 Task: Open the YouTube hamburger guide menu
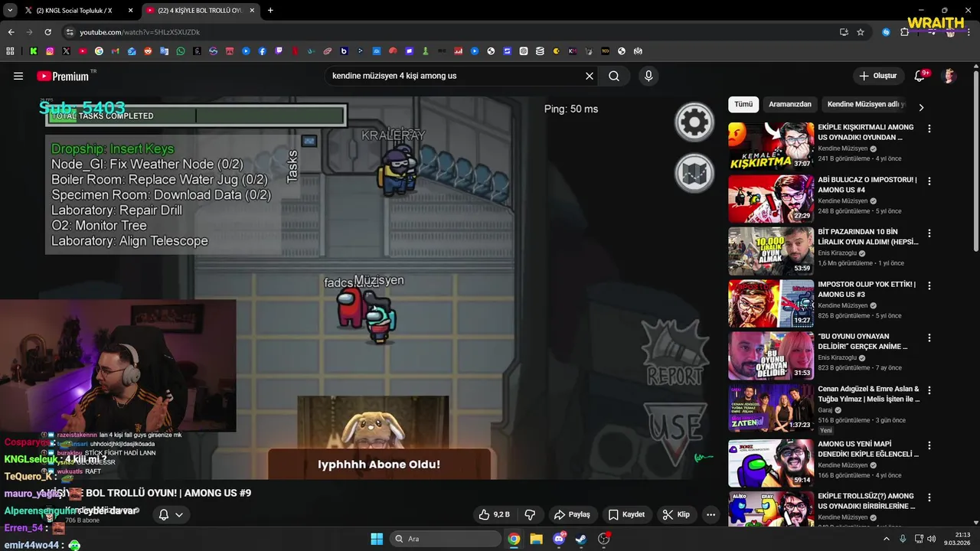tap(18, 76)
